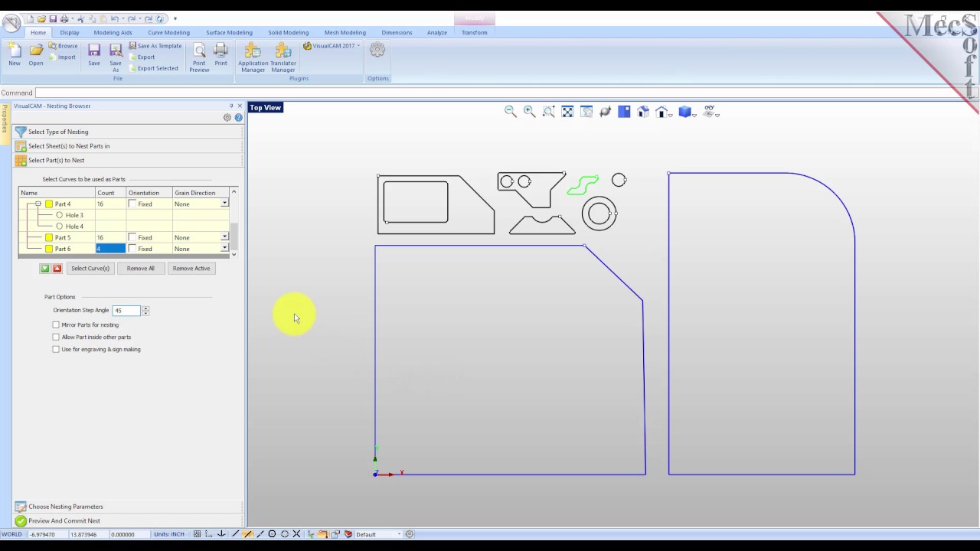The height and width of the screenshot is (551, 980).
Task: Expand Select Sheet(s) to Nest Parts in
Action: [127, 146]
